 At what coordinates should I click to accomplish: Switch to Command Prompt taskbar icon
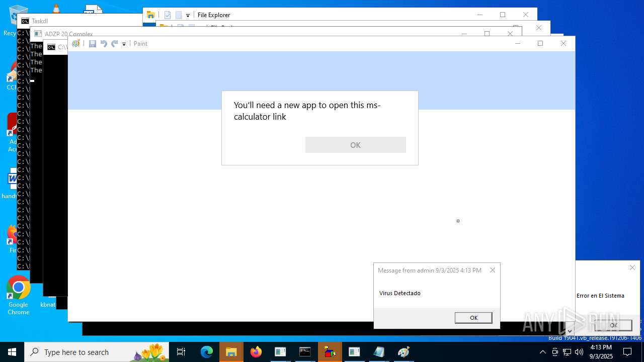[305, 352]
